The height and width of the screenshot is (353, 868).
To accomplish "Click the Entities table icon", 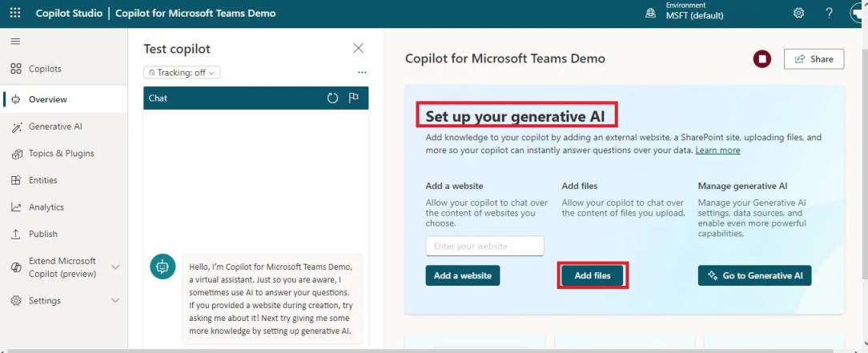I will click(16, 180).
